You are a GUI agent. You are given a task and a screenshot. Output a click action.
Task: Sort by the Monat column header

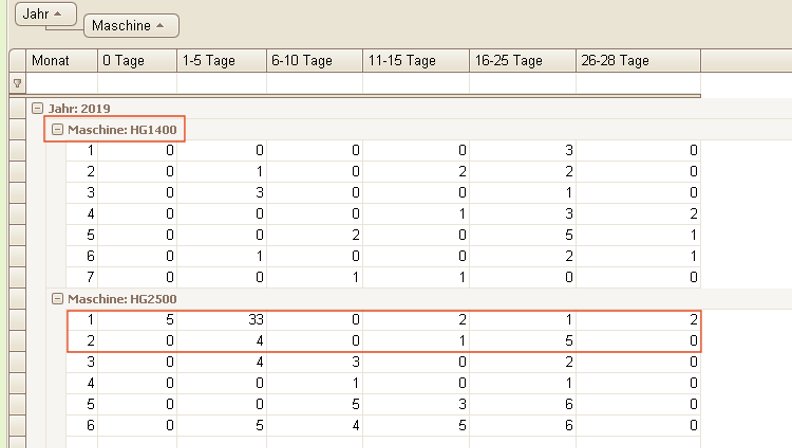(62, 61)
